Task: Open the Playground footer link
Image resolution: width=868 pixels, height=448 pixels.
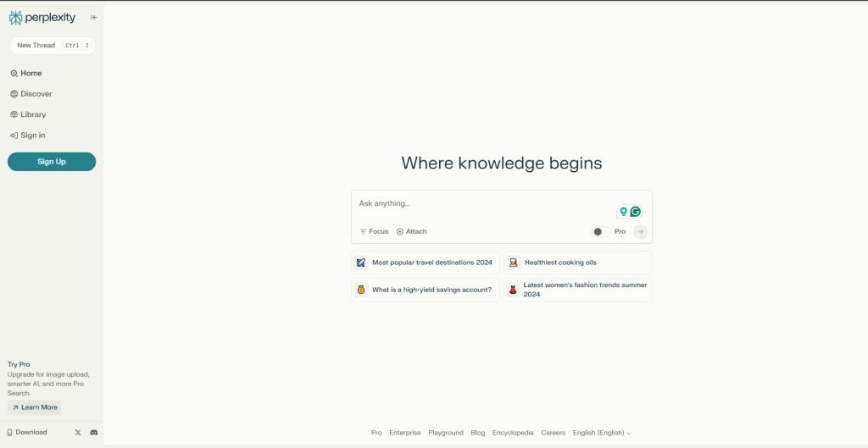Action: coord(446,433)
